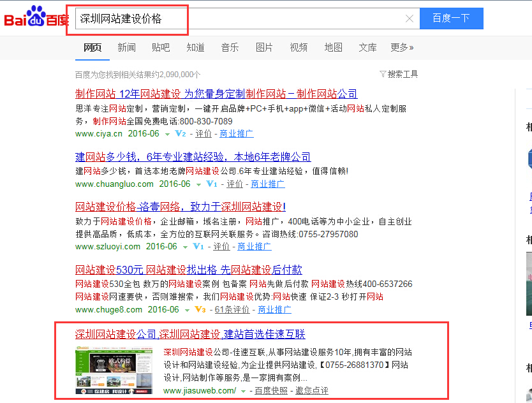Click the 佳速互联 result thumbnail image
The image size is (532, 403).
point(114,370)
